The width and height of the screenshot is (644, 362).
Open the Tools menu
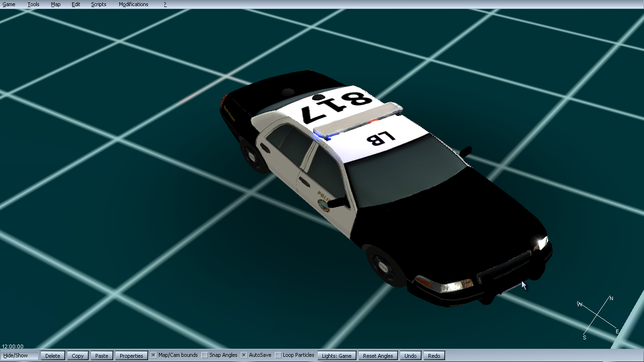pos(33,4)
